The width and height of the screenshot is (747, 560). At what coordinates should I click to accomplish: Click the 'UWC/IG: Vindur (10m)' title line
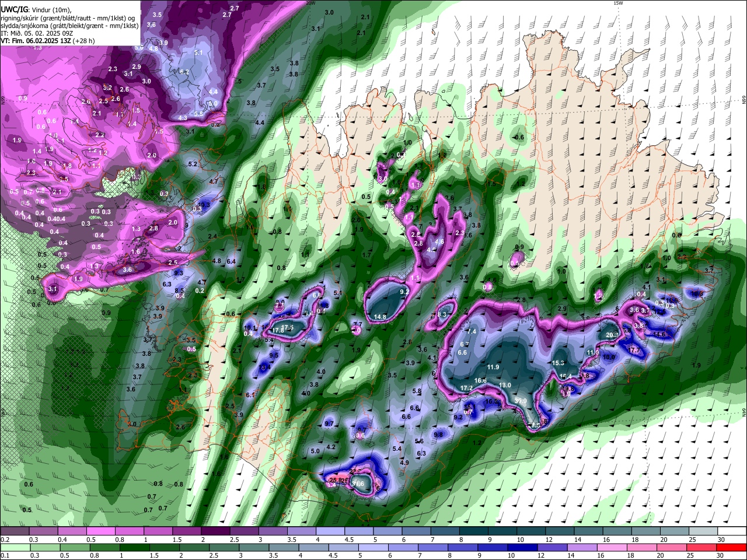pyautogui.click(x=36, y=9)
